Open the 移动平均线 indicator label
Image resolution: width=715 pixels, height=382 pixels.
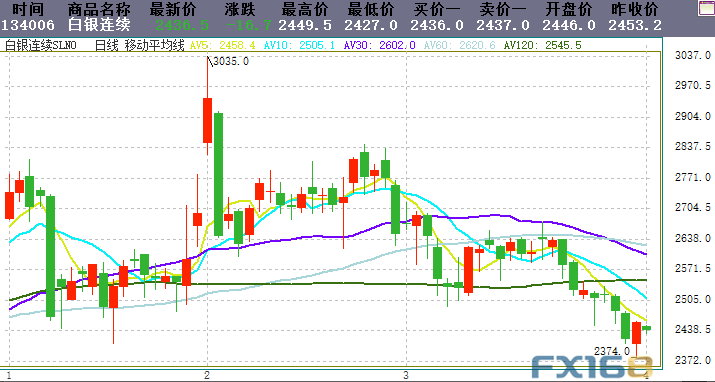[x=155, y=45]
